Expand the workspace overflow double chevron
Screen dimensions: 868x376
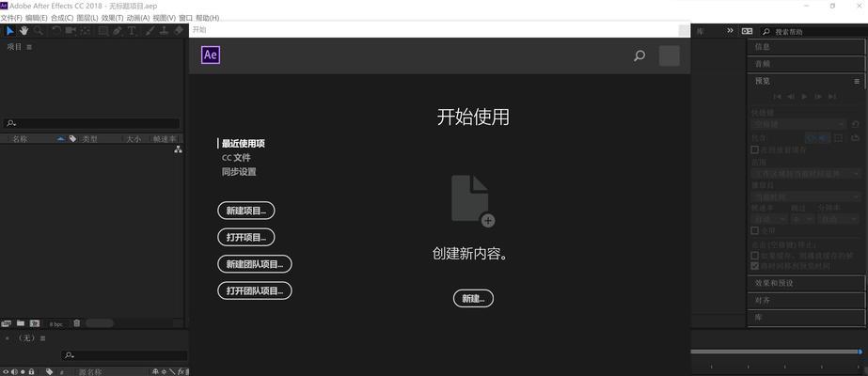click(x=730, y=31)
